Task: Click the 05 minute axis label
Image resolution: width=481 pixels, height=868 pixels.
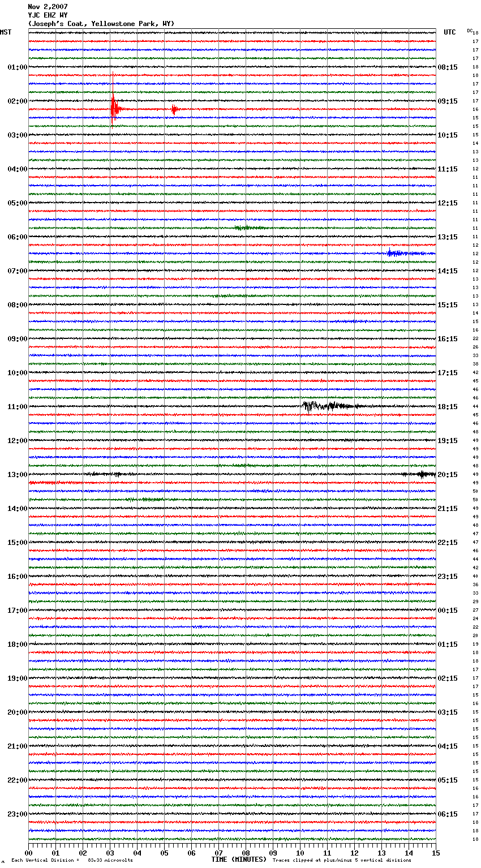Action: (x=164, y=853)
